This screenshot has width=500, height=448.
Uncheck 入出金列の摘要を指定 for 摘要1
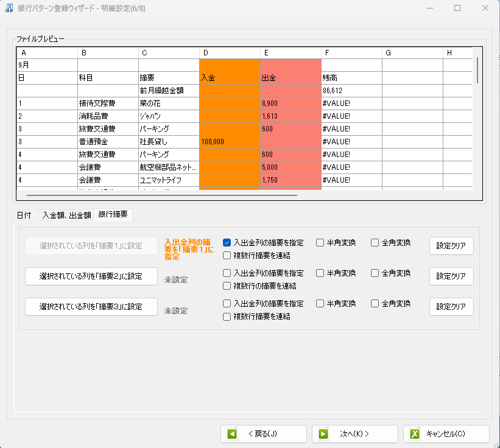[227, 242]
